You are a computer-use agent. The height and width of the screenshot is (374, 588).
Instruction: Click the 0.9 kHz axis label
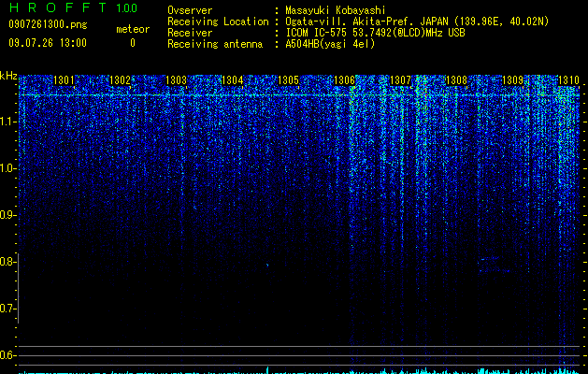point(7,215)
